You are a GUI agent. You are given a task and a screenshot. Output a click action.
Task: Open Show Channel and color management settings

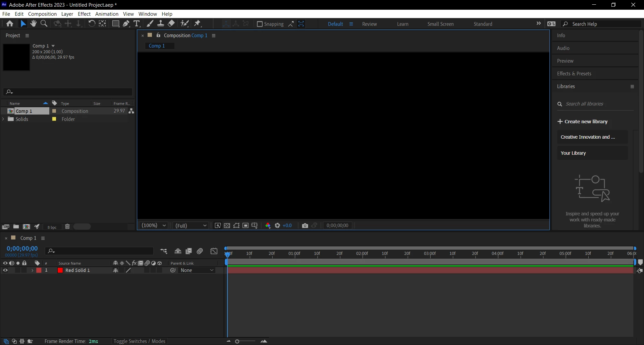point(268,226)
